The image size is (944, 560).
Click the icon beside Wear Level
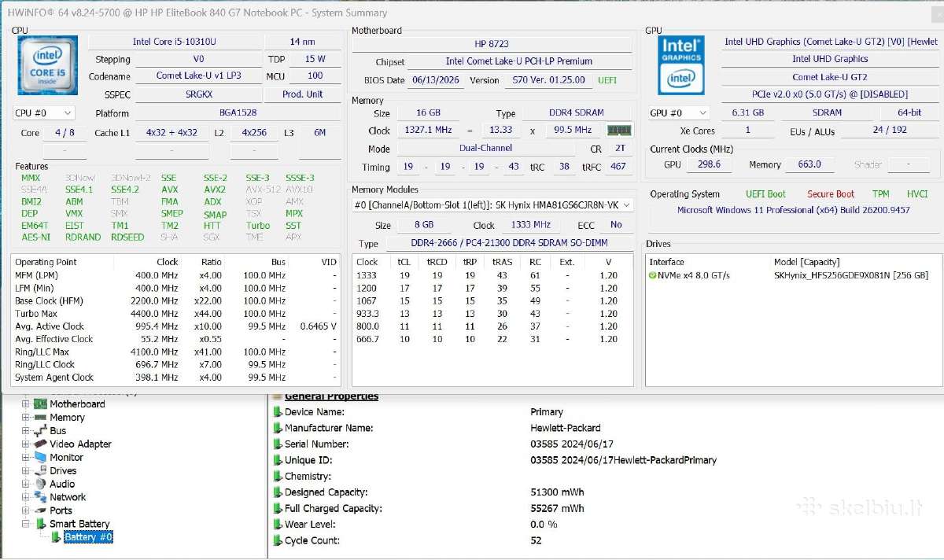coord(278,525)
